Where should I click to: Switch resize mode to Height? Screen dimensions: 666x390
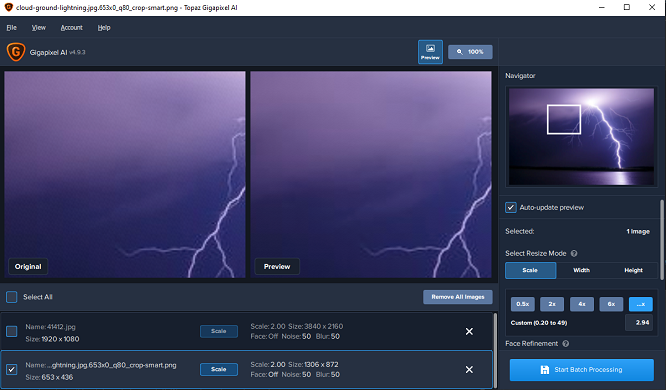[633, 270]
